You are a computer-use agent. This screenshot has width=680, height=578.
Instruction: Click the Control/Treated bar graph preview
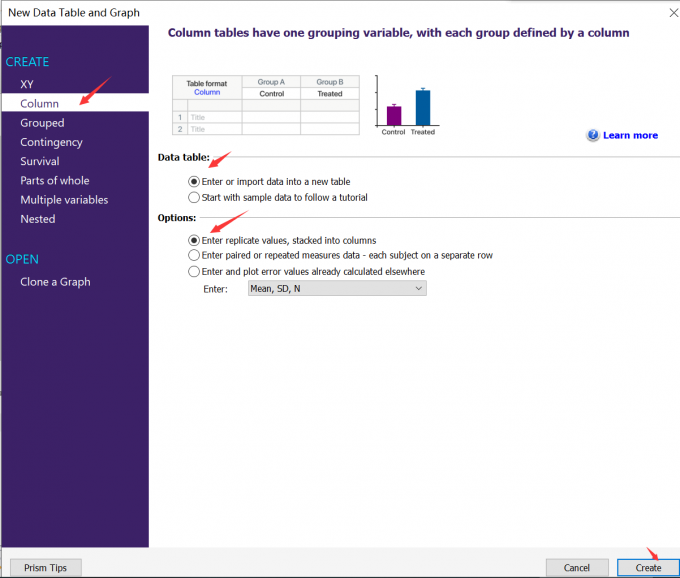click(x=407, y=106)
